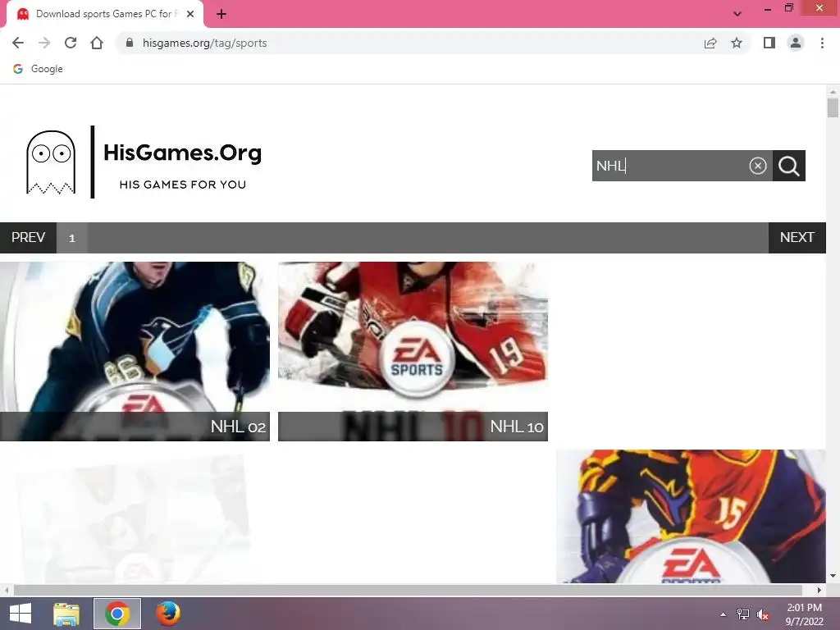Click the HisGames ghost logo
This screenshot has height=630, width=840.
coord(51,162)
